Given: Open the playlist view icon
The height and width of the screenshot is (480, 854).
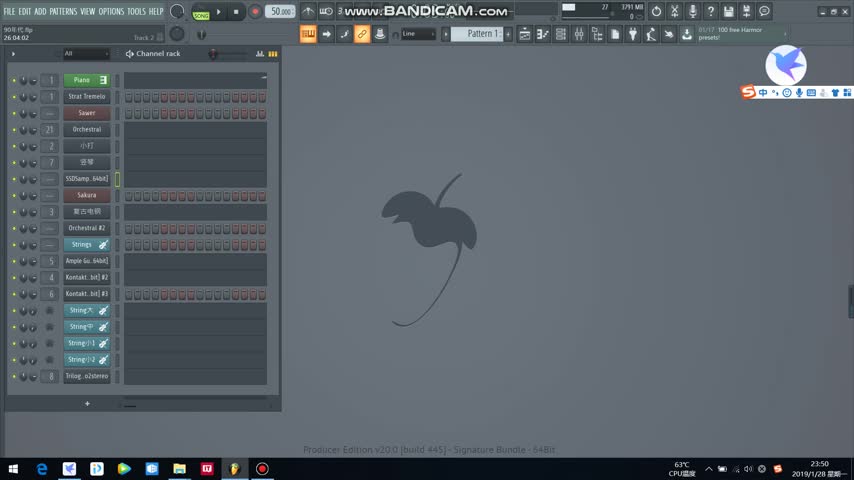Looking at the screenshot, I should (x=524, y=34).
